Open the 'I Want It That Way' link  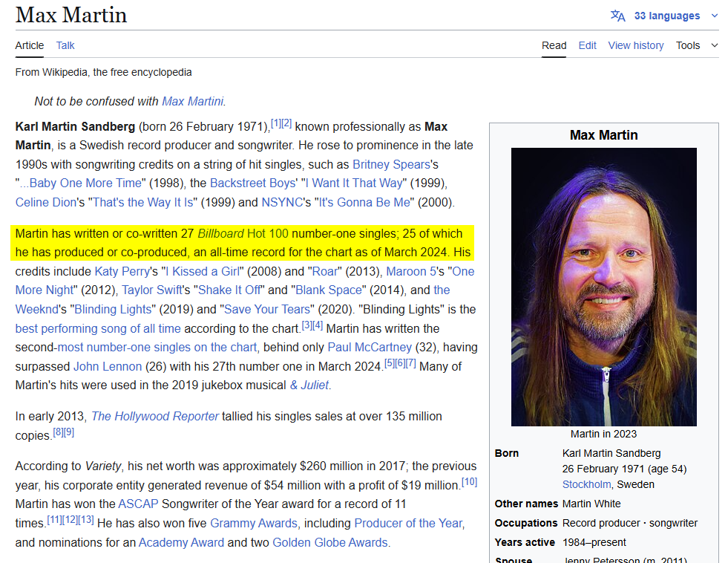[354, 183]
